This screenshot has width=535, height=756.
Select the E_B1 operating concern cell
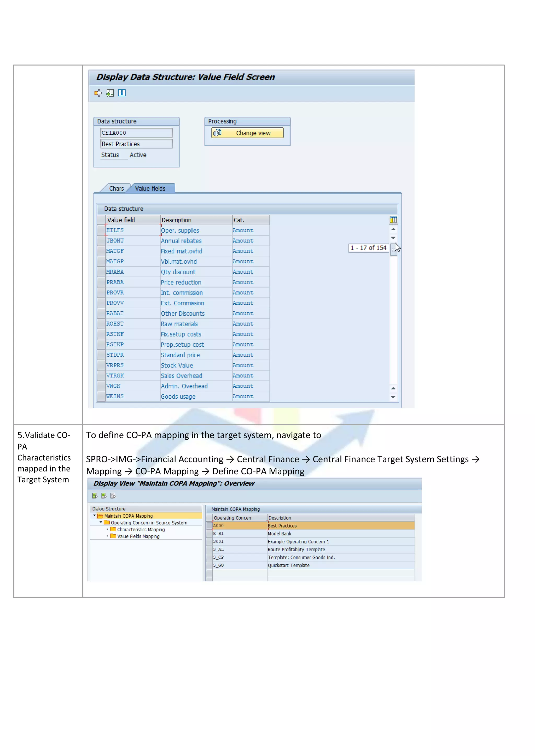240,534
